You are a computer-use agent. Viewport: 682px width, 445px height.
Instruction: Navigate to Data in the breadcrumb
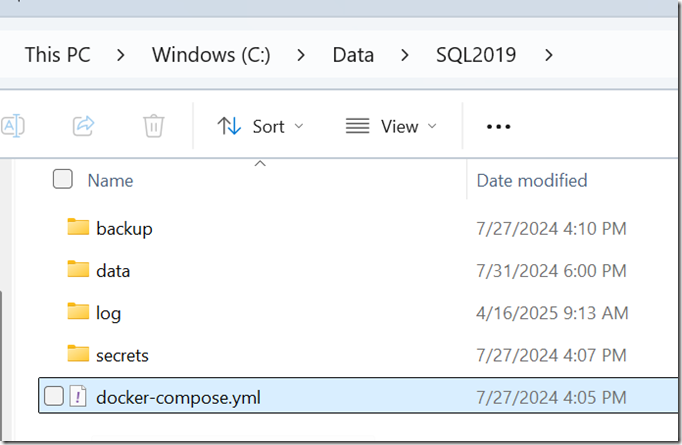click(353, 55)
